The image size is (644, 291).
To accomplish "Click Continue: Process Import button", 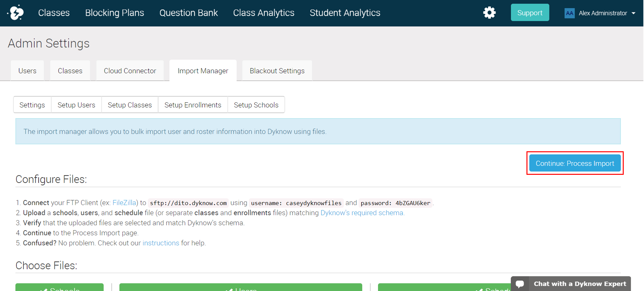I will point(575,163).
